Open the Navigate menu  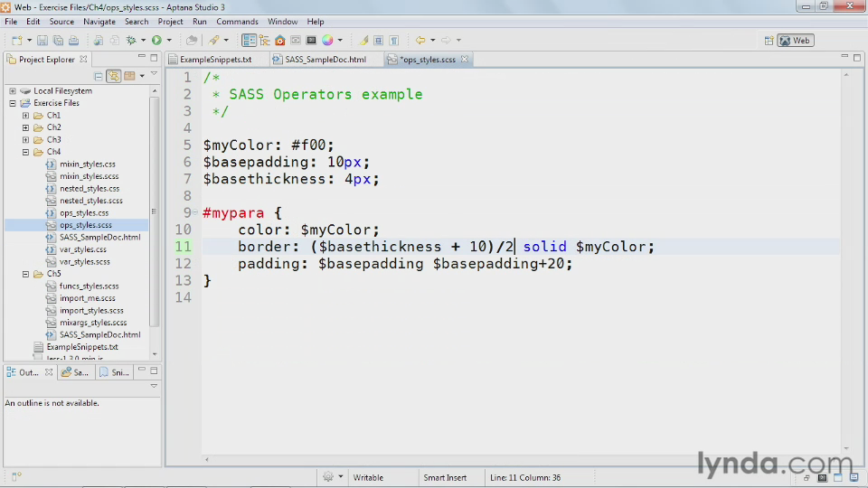99,22
